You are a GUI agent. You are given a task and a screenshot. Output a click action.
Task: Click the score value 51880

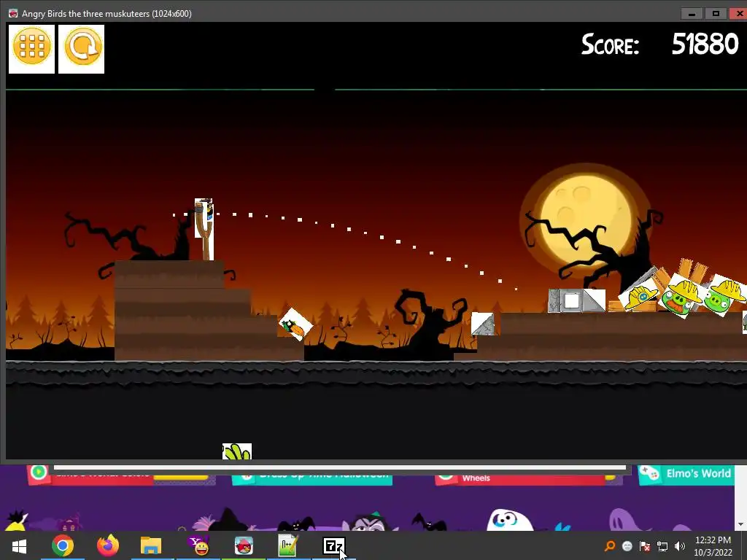coord(705,44)
